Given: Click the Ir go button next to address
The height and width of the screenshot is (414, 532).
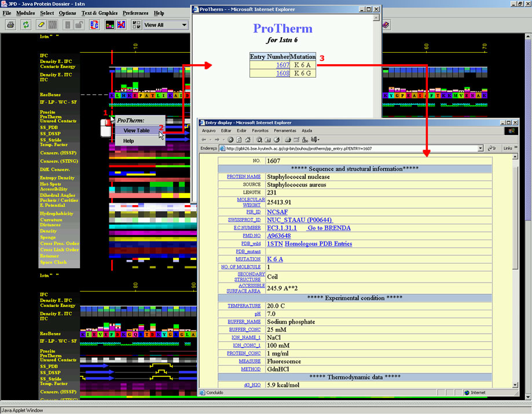Looking at the screenshot, I should [x=492, y=148].
